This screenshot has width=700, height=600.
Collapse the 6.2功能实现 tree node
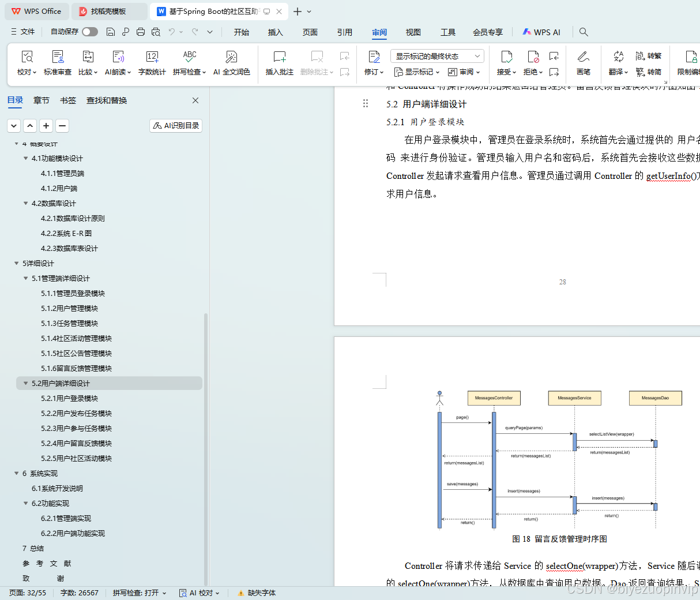[25, 503]
